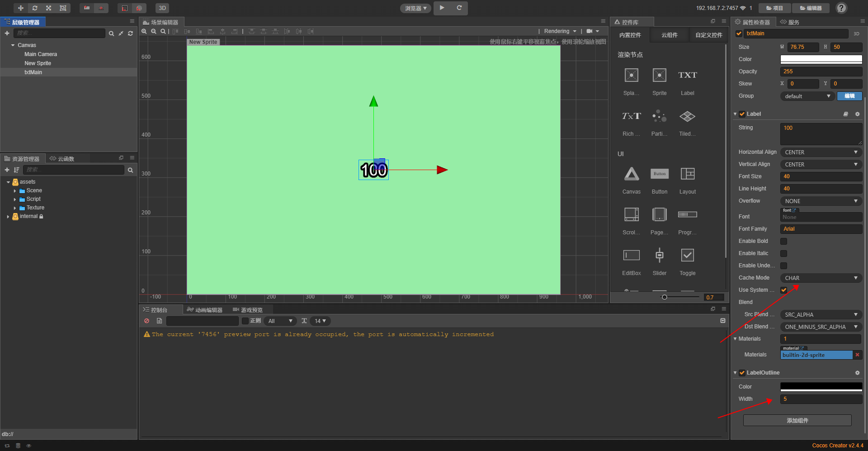
Task: Select the New Sprite node
Action: pos(38,63)
